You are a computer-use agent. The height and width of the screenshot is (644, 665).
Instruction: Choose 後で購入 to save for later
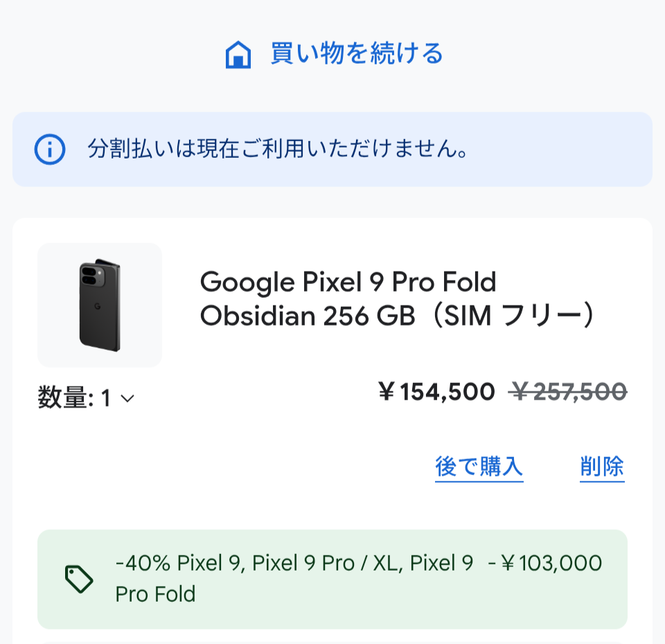(479, 467)
